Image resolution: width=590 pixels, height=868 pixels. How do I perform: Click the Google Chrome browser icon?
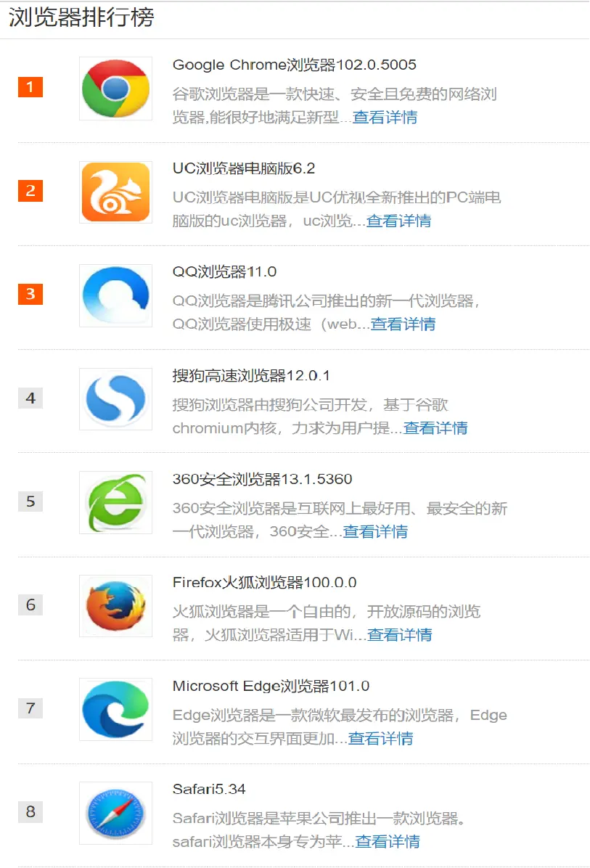click(x=115, y=89)
